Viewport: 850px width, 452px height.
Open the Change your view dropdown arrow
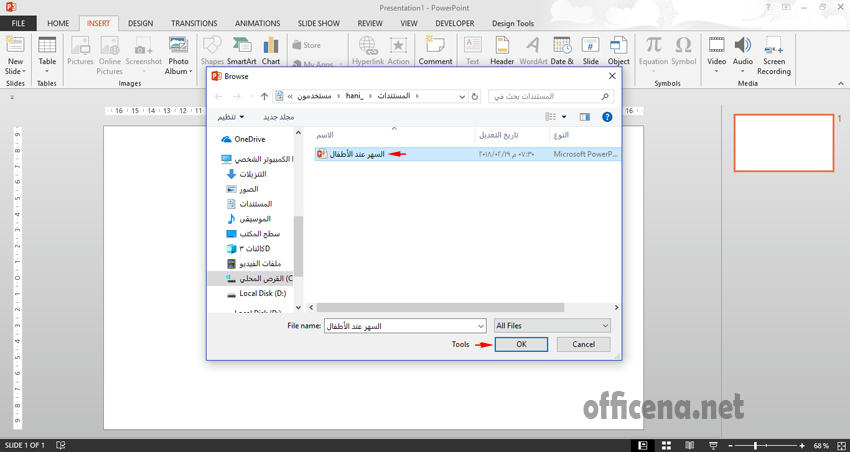point(564,117)
